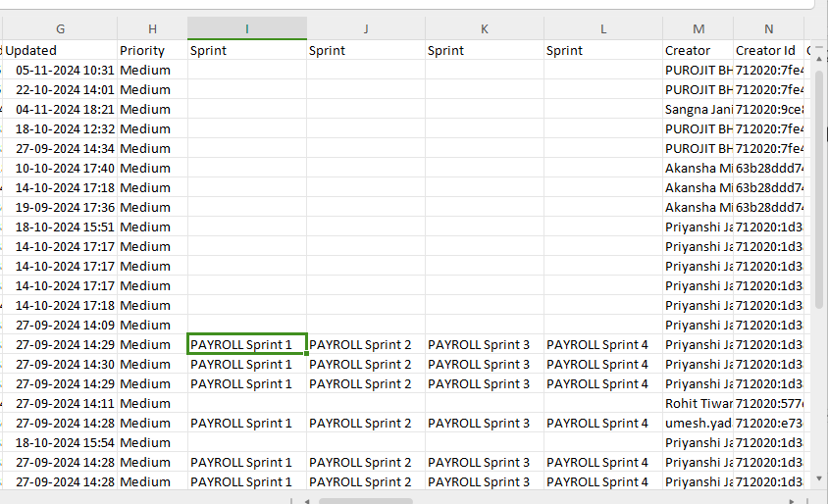Select the cell '27-09-2024 14:34'
Image resolution: width=828 pixels, height=504 pixels.
(60, 148)
